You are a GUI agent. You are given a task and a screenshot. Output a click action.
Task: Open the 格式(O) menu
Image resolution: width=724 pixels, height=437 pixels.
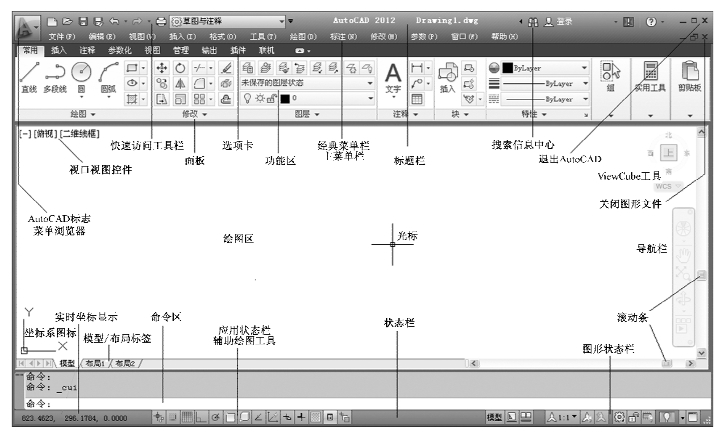[223, 36]
